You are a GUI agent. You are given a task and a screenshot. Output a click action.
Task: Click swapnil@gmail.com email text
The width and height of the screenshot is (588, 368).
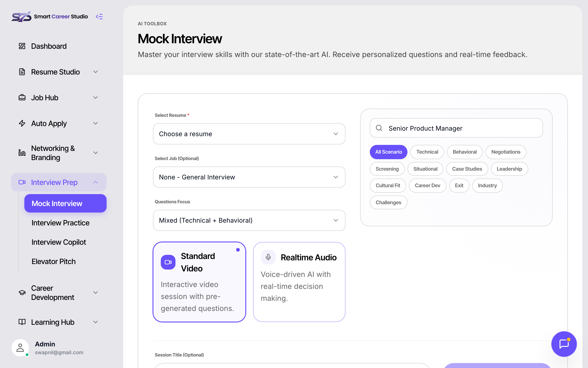point(59,352)
